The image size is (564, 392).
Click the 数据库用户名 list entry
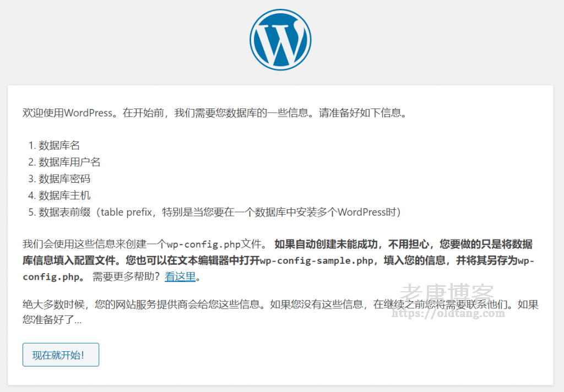[x=69, y=162]
